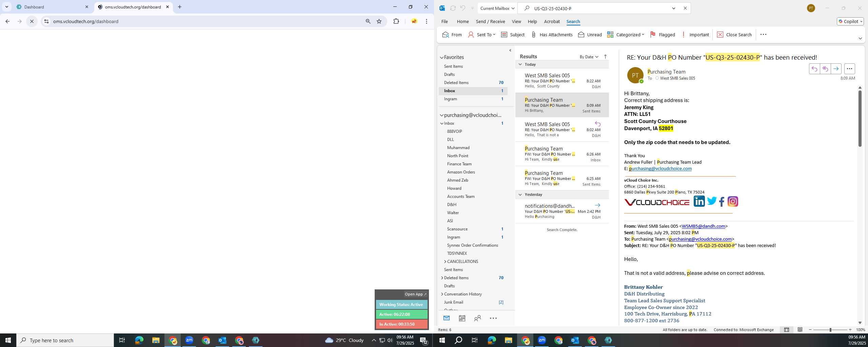
Task: Open the Copilot dropdown in Outlook
Action: coord(850,21)
